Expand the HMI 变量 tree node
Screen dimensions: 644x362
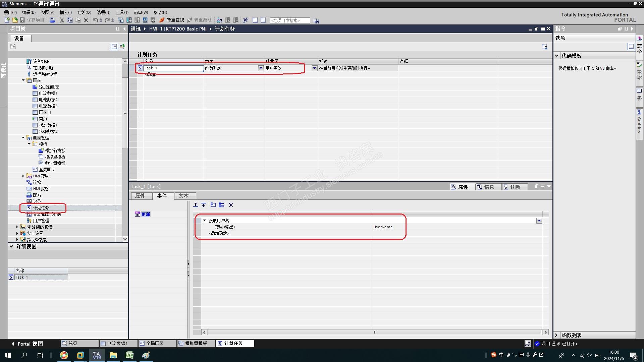click(23, 176)
